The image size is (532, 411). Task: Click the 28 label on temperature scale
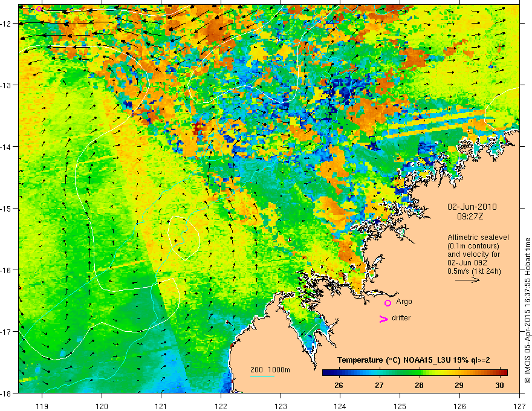coord(419,385)
